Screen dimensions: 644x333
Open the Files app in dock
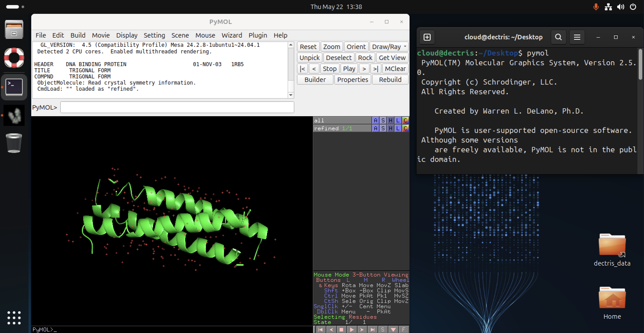point(14,29)
